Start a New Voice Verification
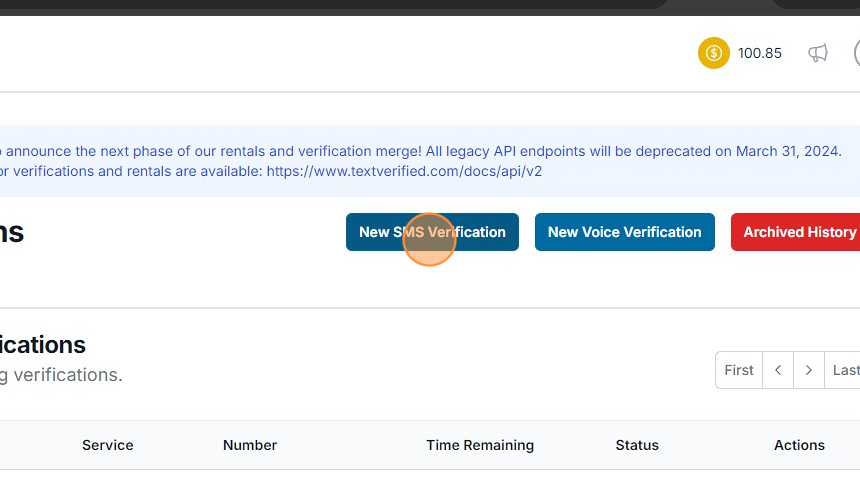The height and width of the screenshot is (481, 860). pos(625,232)
